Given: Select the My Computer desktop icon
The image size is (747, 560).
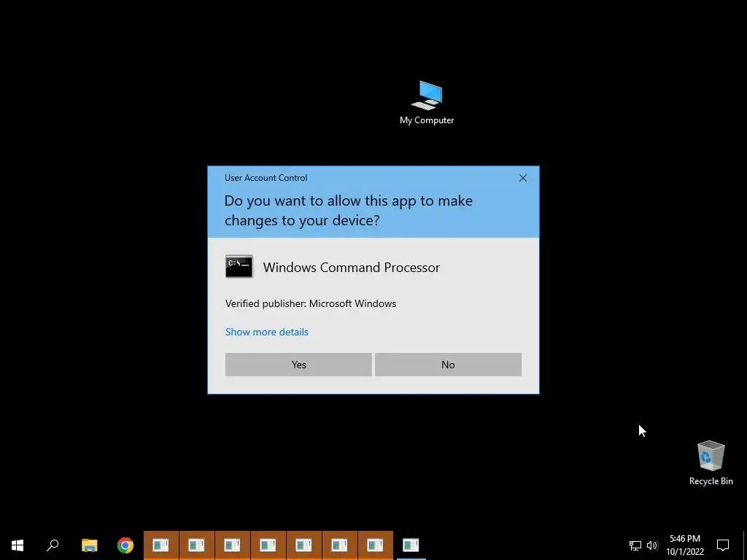Looking at the screenshot, I should 427,102.
